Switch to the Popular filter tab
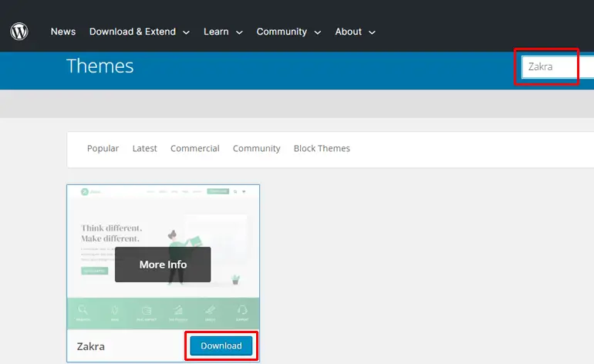594x364 pixels. [x=103, y=149]
